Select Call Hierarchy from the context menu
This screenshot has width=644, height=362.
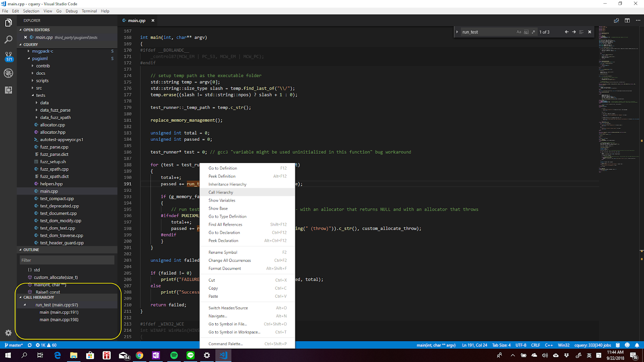point(221,192)
